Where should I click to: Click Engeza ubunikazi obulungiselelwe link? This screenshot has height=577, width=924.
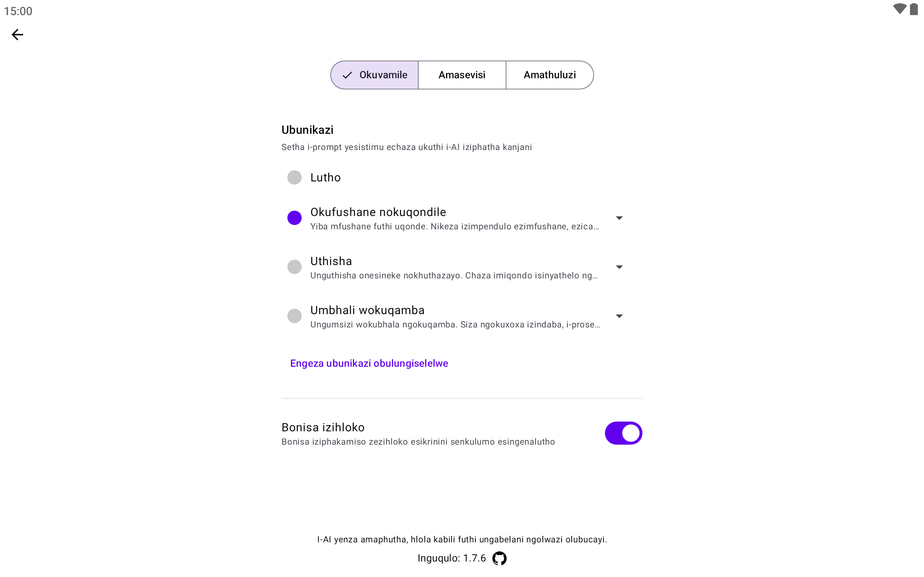coord(369,363)
